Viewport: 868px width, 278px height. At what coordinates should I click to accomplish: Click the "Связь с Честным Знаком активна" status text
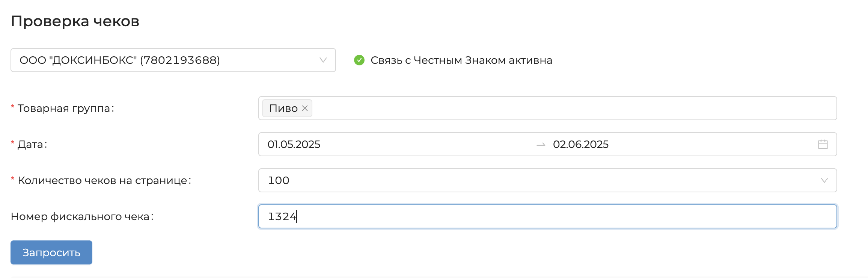pos(461,60)
